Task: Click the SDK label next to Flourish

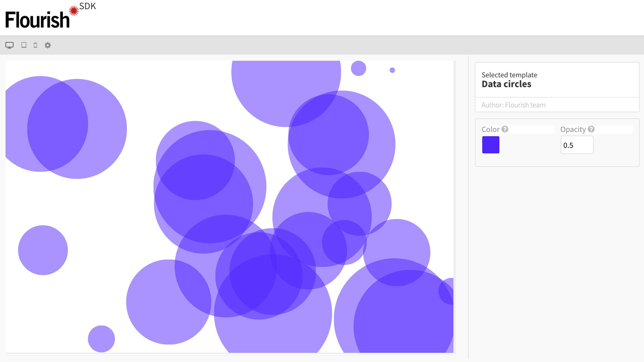Action: click(87, 6)
